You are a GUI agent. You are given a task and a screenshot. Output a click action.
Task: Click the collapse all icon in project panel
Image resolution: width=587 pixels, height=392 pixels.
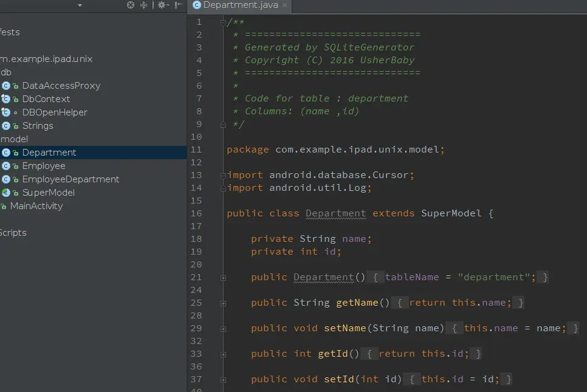(144, 5)
